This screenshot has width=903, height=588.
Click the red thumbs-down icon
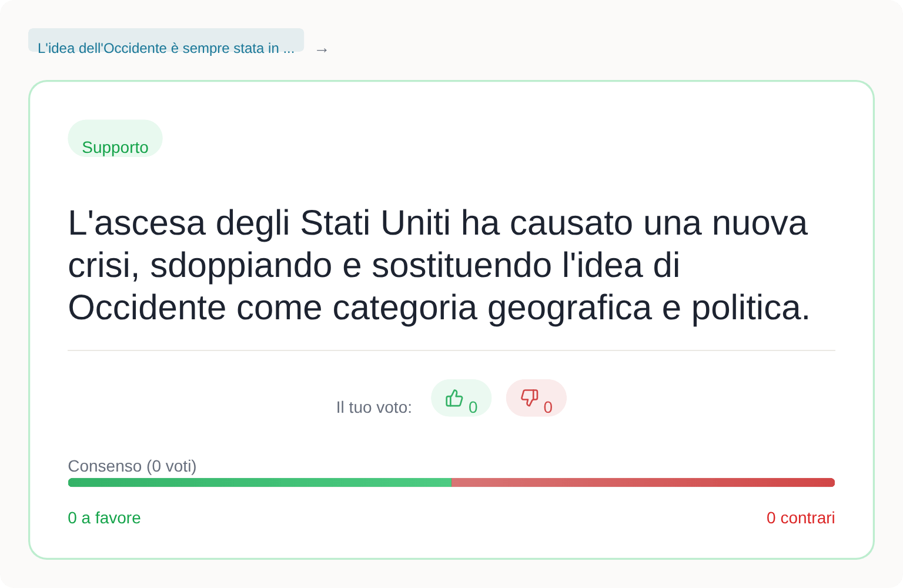click(529, 398)
